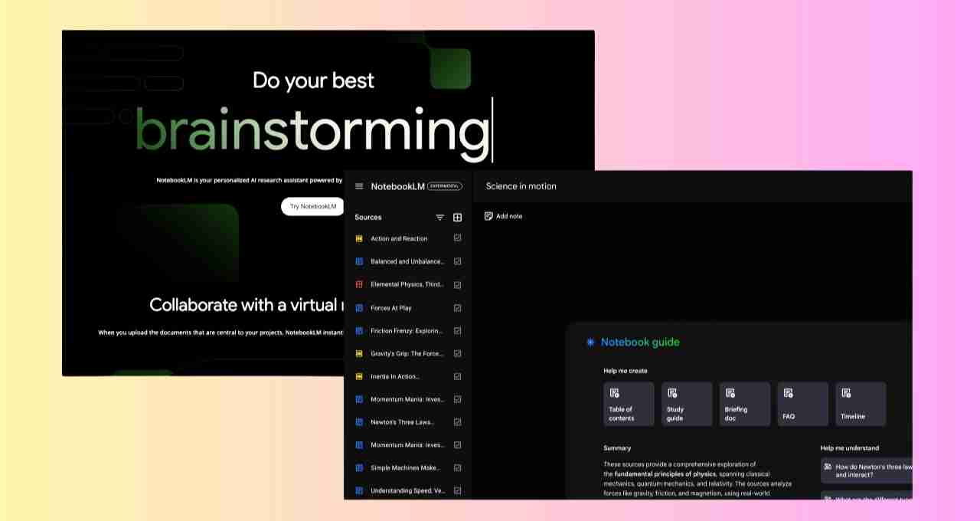Deselect the Newton's Three Laws checkbox

(x=457, y=422)
